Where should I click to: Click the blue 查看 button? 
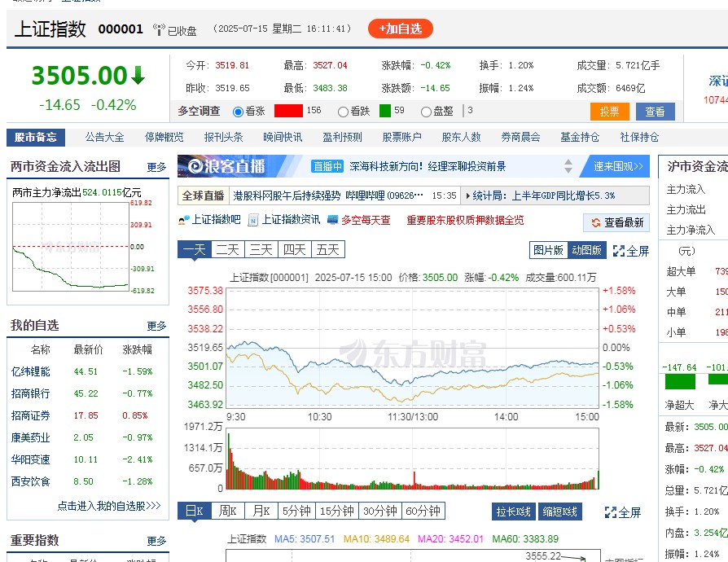tap(655, 112)
